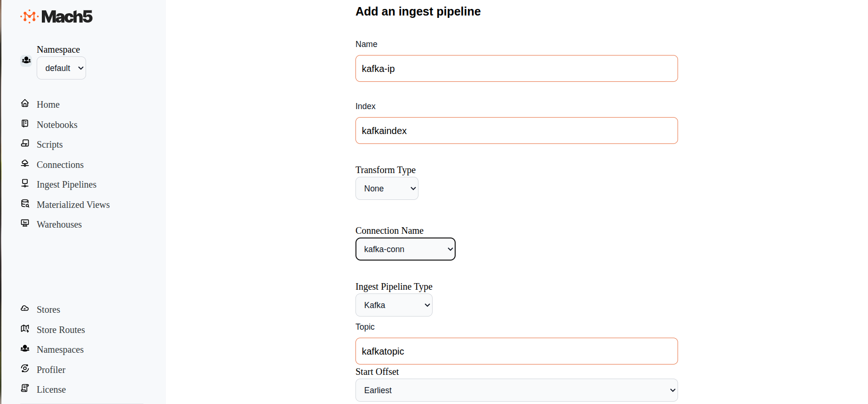Click inside the Topic input field

pos(516,351)
